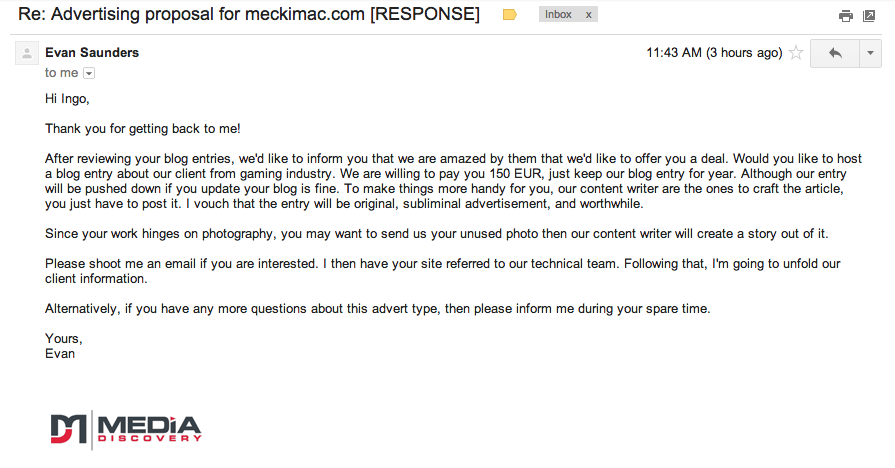
Task: Click the DM monogram in signature logo
Action: point(68,429)
